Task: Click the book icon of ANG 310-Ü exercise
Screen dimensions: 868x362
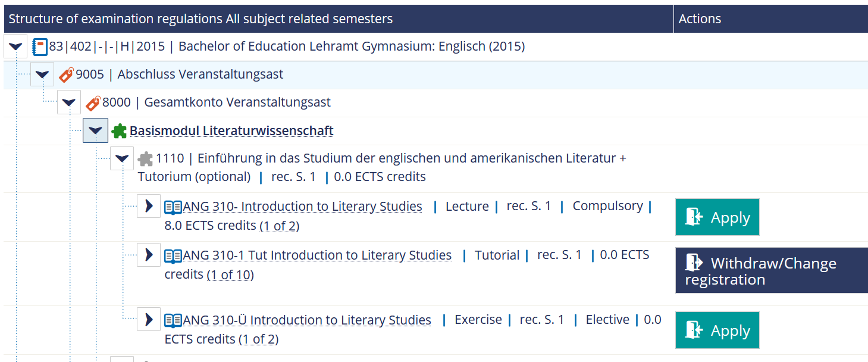Action: (x=173, y=320)
